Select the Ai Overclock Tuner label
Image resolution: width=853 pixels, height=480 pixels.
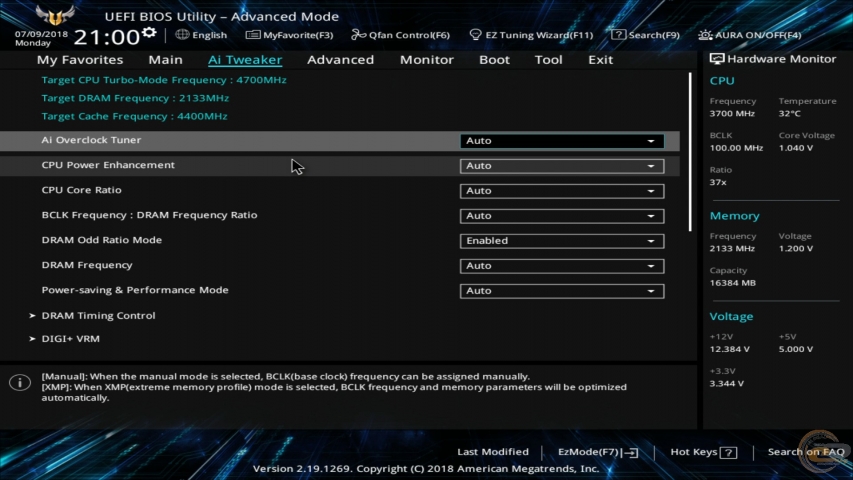pyautogui.click(x=91, y=140)
